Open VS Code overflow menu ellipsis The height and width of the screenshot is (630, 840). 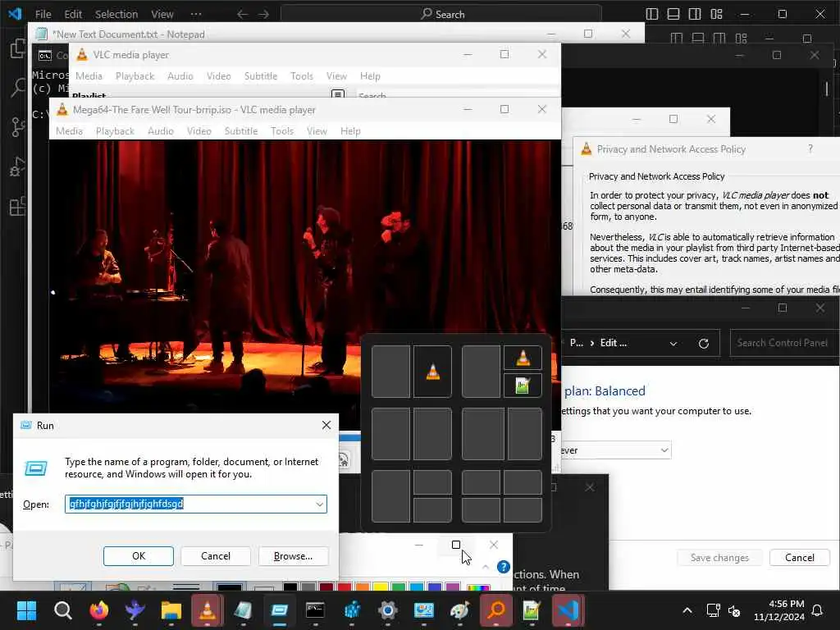coord(196,14)
